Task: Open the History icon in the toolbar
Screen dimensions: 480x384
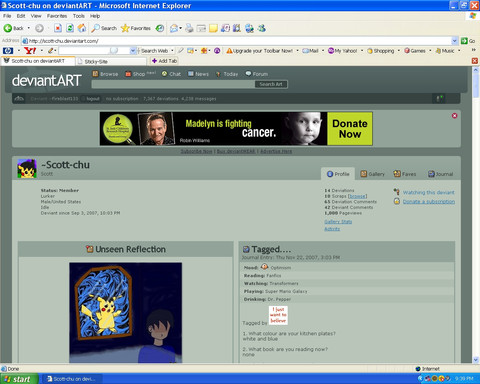Action: (160, 28)
